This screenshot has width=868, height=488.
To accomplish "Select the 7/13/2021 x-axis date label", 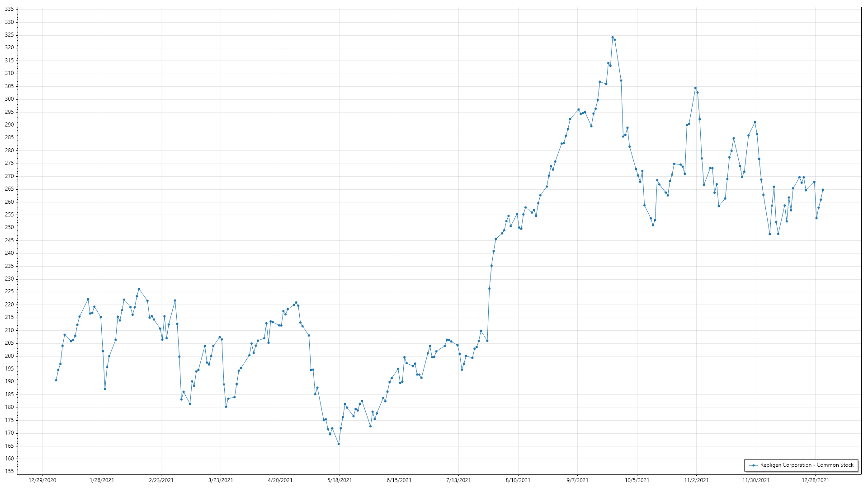I will (458, 480).
